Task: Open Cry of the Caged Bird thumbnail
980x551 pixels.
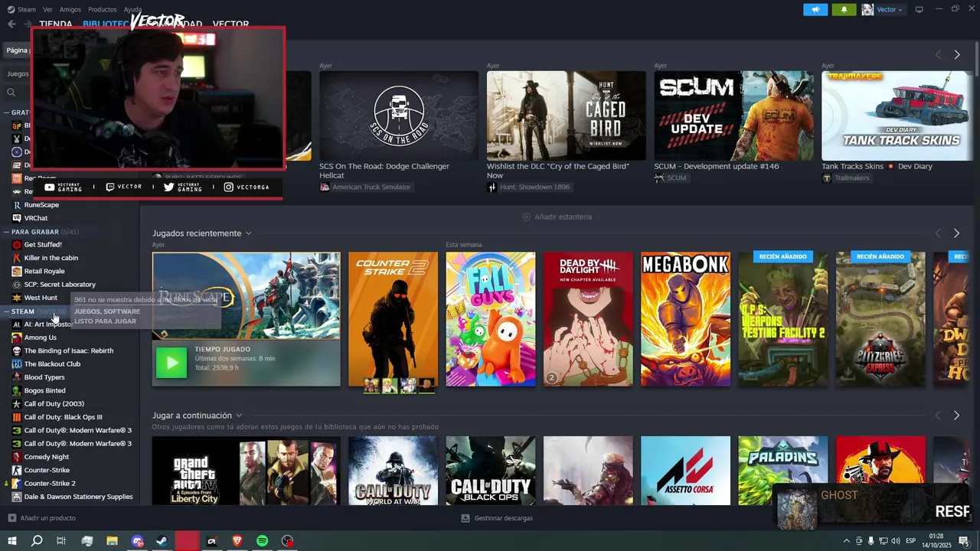Action: (x=567, y=116)
